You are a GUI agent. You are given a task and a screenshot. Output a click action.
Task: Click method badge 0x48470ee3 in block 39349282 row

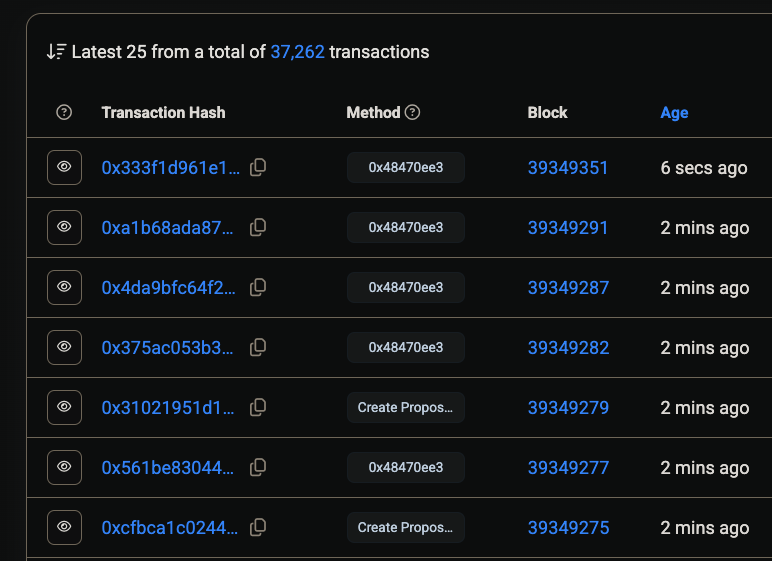point(406,348)
